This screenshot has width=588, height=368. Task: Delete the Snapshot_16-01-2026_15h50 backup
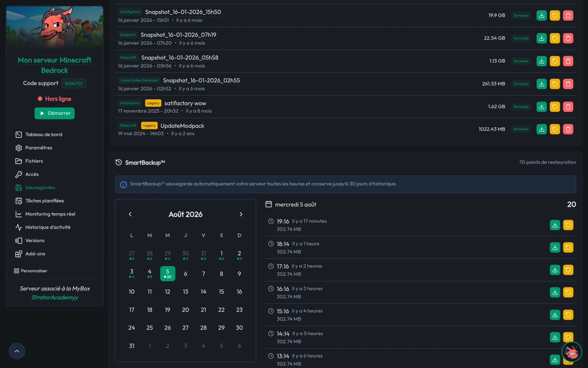click(568, 15)
